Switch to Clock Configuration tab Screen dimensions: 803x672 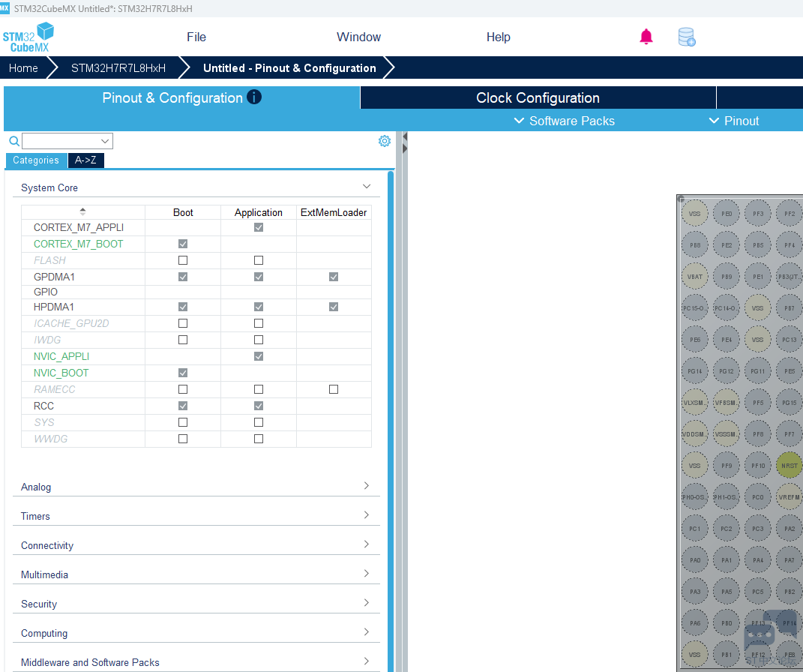[538, 97]
